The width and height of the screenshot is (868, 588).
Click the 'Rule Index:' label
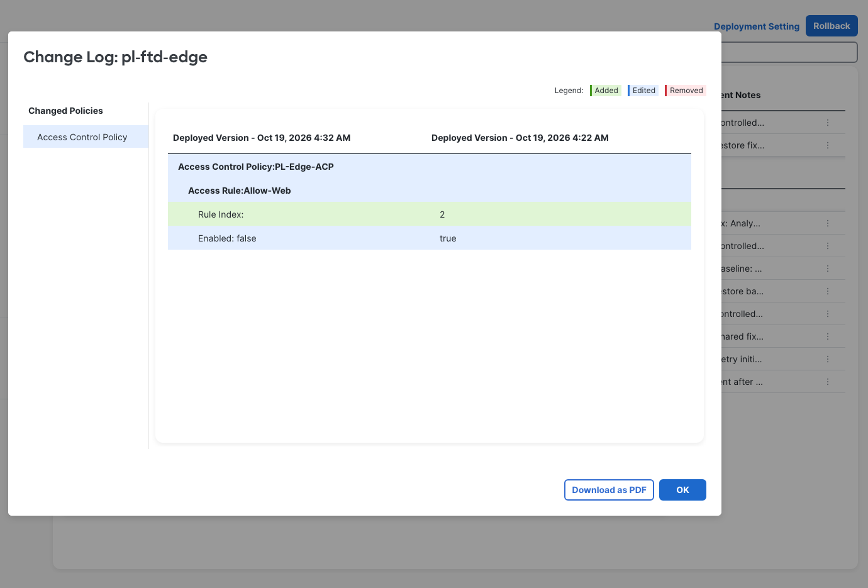click(x=221, y=214)
